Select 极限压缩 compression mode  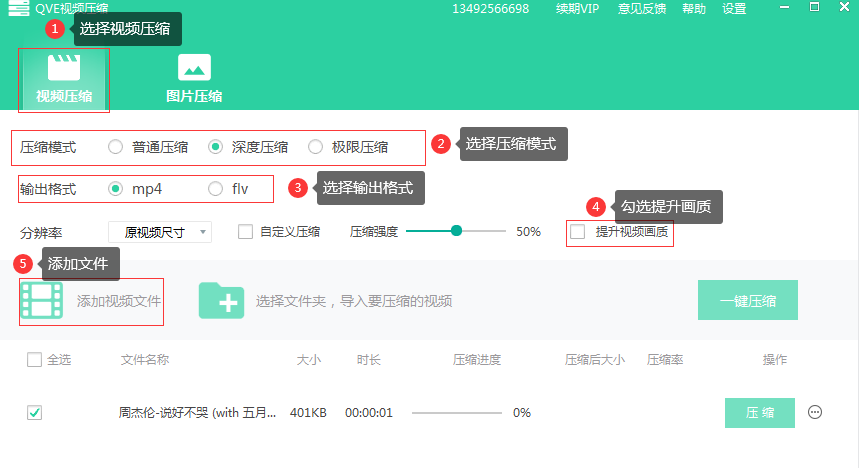(315, 147)
